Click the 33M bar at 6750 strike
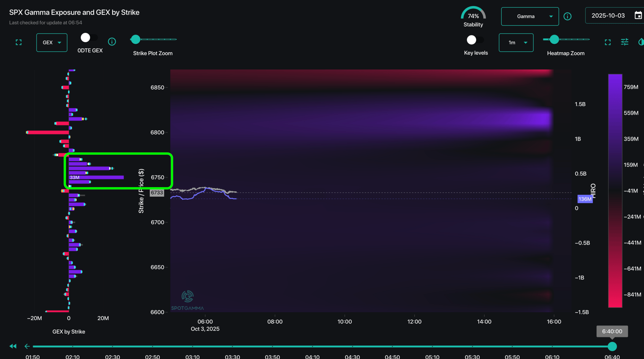Screen dimensions: 644x359 coord(97,177)
